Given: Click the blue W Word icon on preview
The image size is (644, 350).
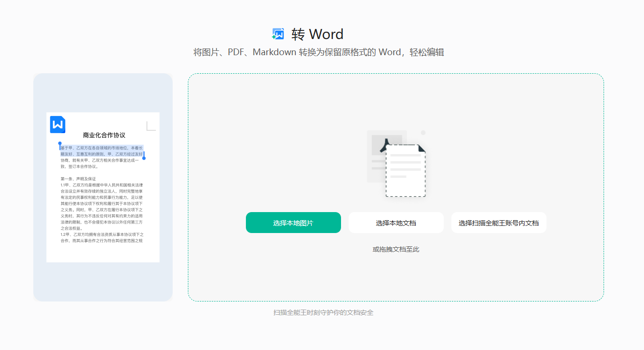Looking at the screenshot, I should [58, 125].
